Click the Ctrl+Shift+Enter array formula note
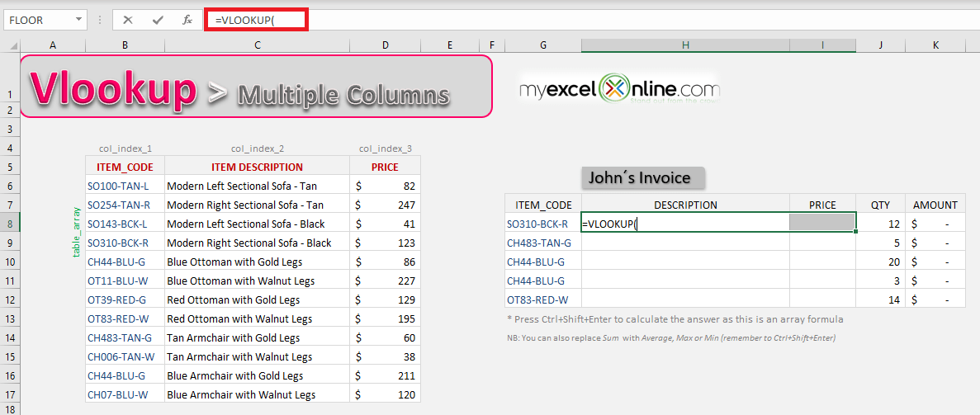 (x=675, y=319)
